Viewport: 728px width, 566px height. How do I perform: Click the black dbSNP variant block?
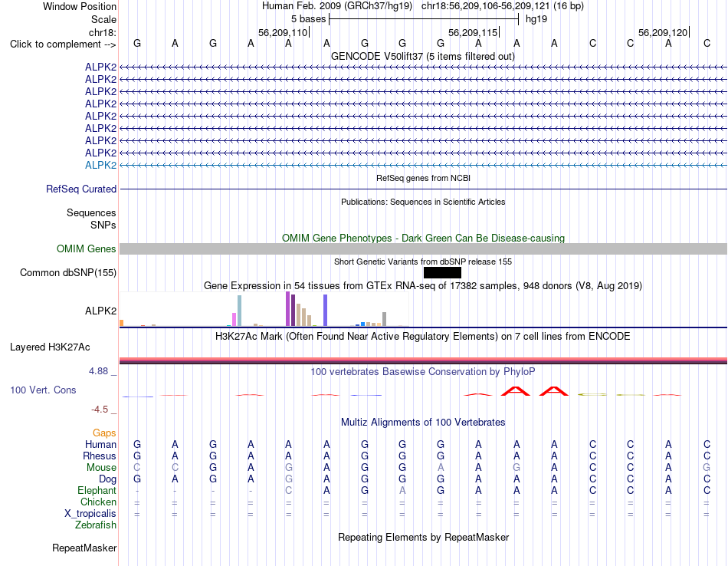(x=442, y=273)
